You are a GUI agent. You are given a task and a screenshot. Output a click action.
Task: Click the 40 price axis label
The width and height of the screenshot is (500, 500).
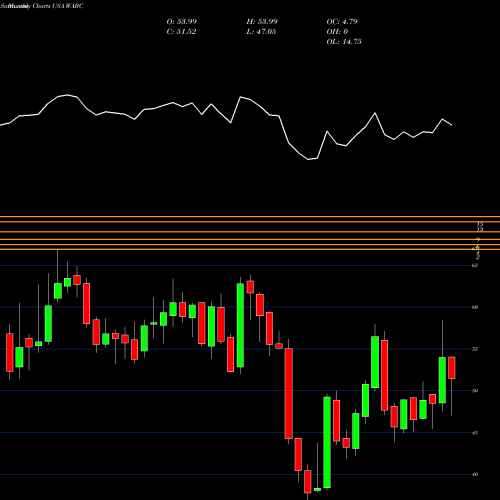tap(475, 474)
